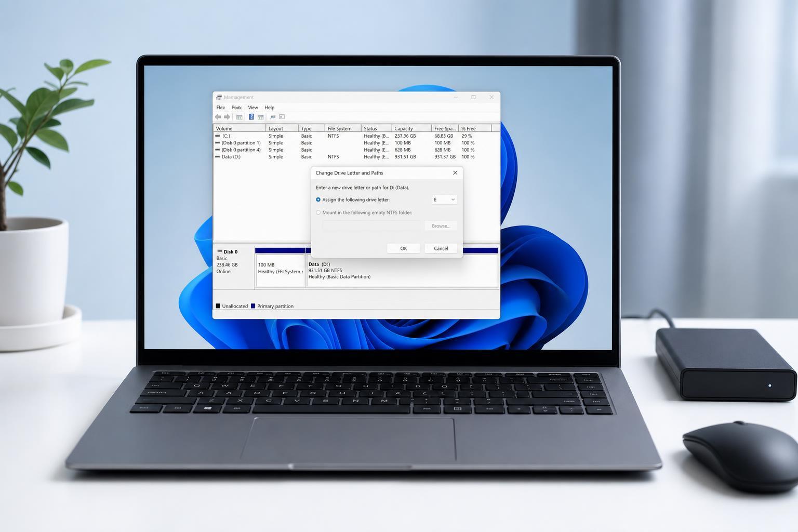This screenshot has width=798, height=532.
Task: Sort by the Type column header
Action: [x=312, y=128]
